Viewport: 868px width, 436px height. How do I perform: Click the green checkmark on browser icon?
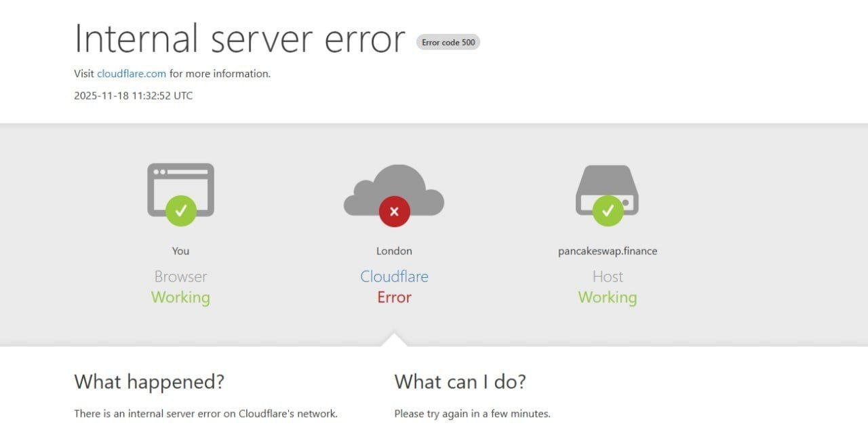[180, 211]
